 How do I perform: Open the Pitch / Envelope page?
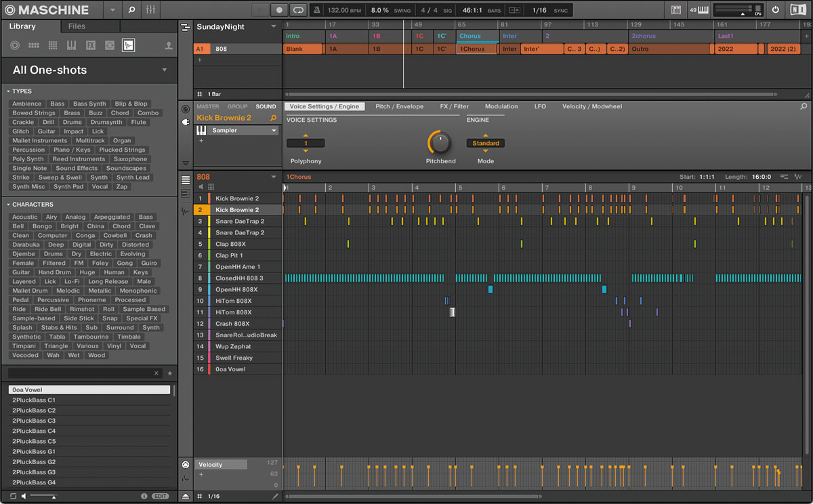point(399,106)
